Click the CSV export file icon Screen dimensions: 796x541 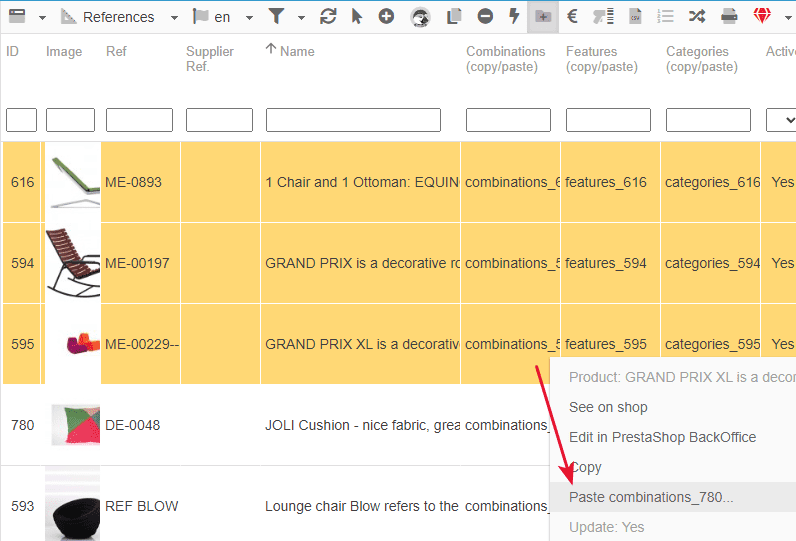(x=635, y=17)
